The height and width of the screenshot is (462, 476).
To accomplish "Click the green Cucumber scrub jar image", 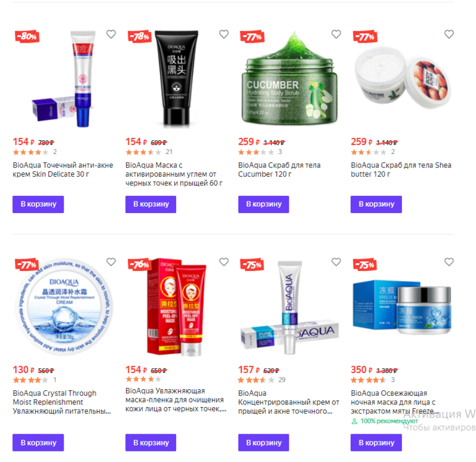I will pos(289,79).
